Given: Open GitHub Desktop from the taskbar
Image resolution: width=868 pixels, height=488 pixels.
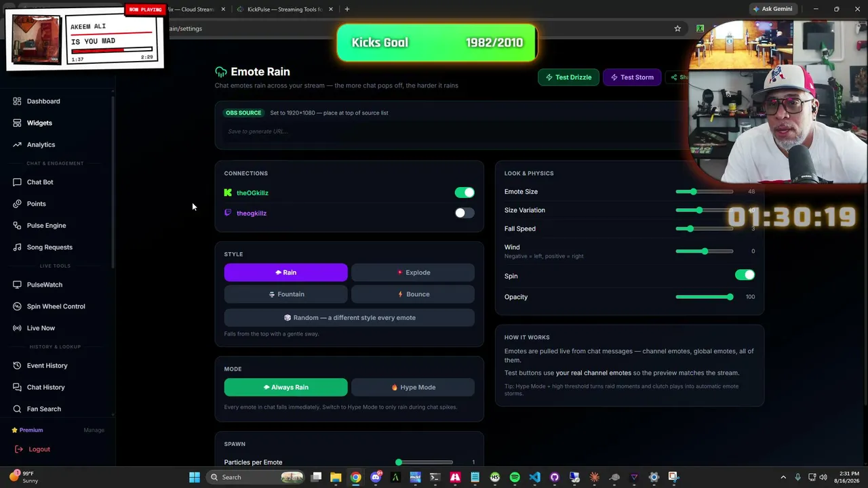Looking at the screenshot, I should (555, 477).
